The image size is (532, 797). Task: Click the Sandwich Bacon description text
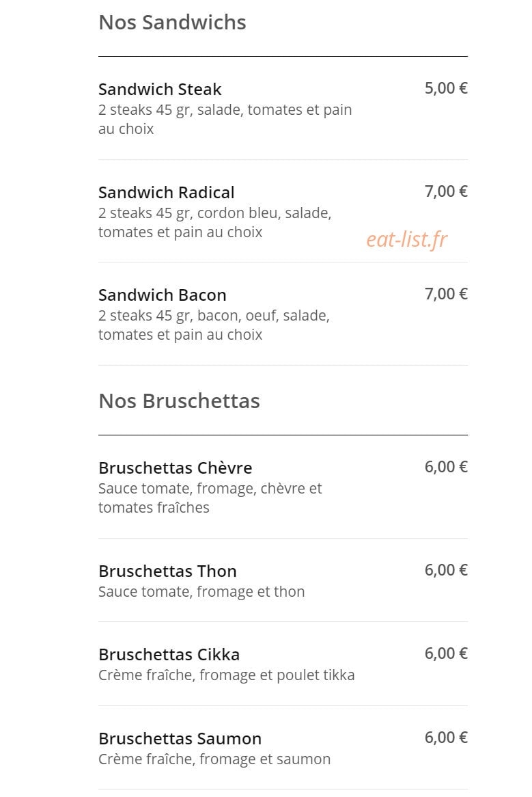pos(214,325)
